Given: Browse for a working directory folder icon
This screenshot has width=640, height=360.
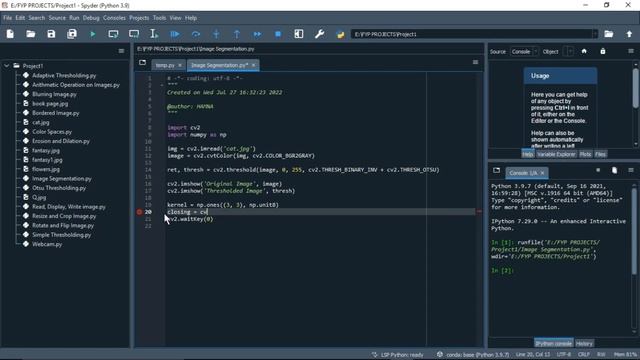Looking at the screenshot, I should coord(609,34).
